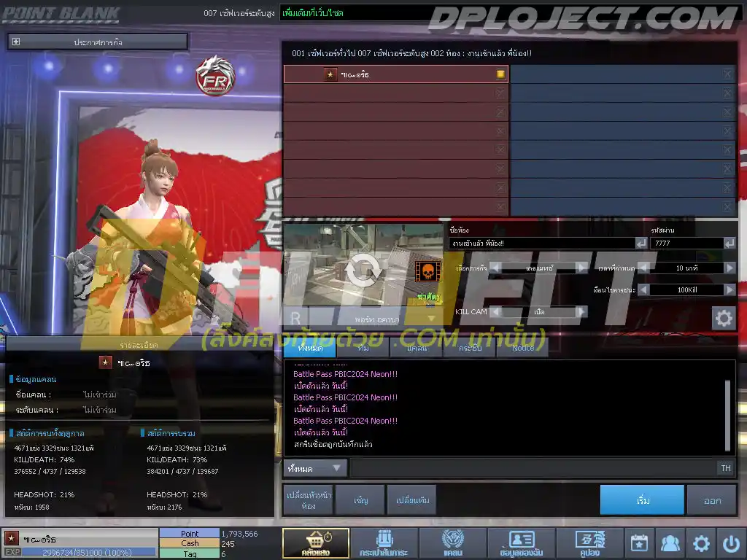The image size is (747, 560).
Task: Click the rank star icon beside EXP bar
Action: pos(12,538)
